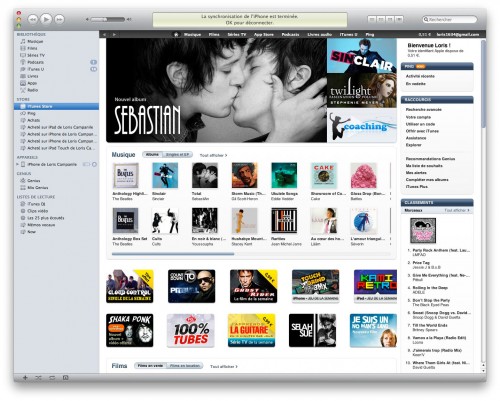Click Tout afficher next to Musique
This screenshot has width=500, height=401.
(x=213, y=155)
